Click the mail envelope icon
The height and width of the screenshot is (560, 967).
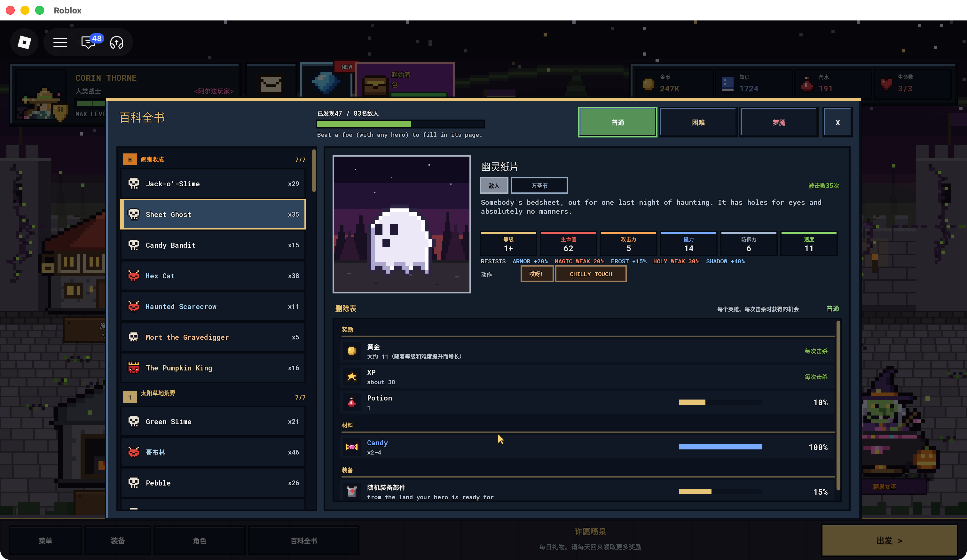(x=271, y=84)
